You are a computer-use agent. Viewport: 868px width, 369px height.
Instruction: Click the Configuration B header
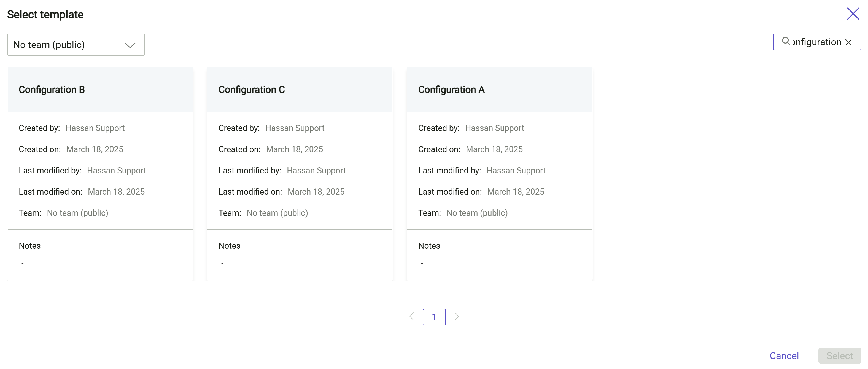(52, 90)
